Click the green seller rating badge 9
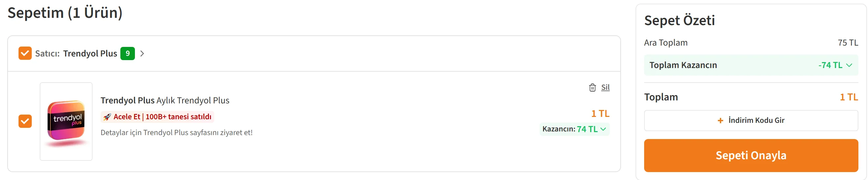Viewport: 868px width, 180px height. (x=127, y=54)
